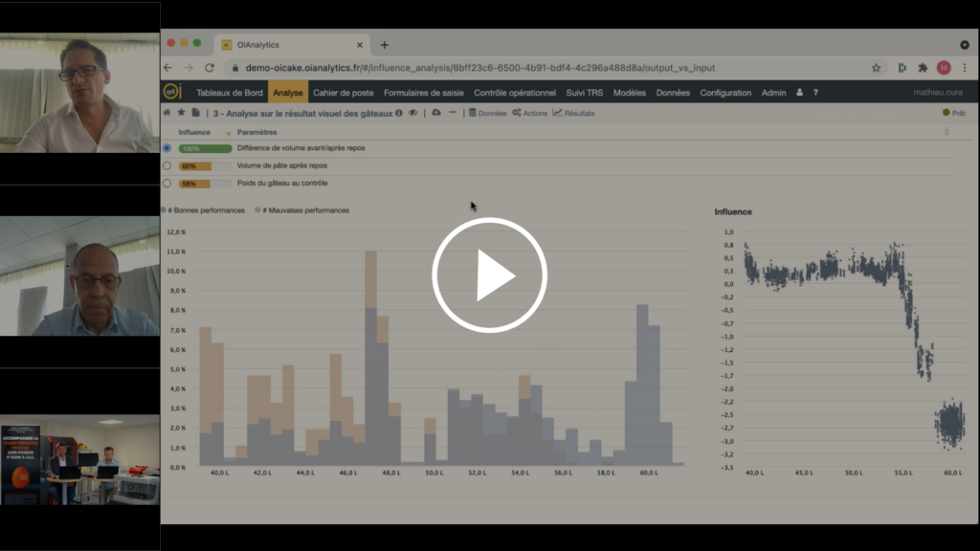This screenshot has height=551, width=980.
Task: Sort by the Influence column arrow
Action: click(x=228, y=133)
